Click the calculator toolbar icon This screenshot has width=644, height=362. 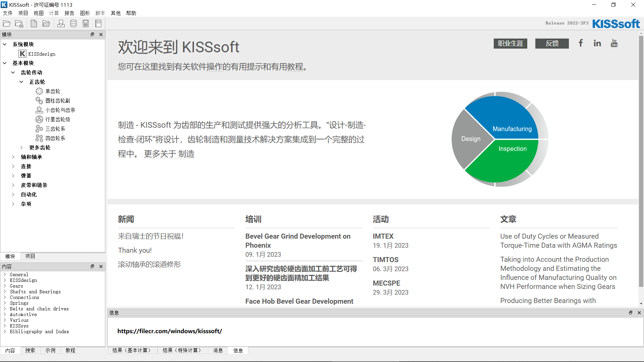(86, 23)
